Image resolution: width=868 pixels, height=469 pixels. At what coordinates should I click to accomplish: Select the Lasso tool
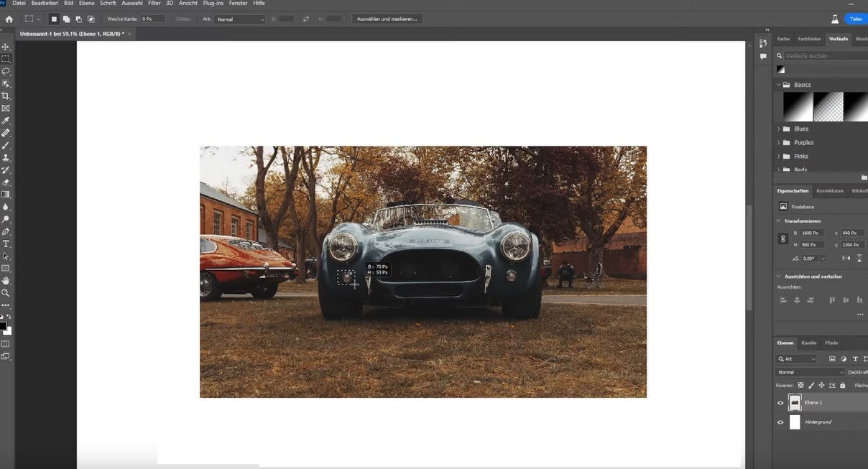[5, 70]
